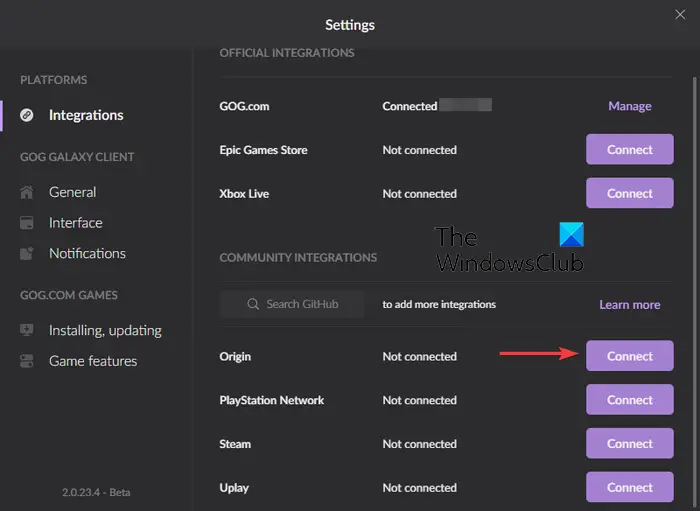Click the Game features toggle icon

pos(26,361)
